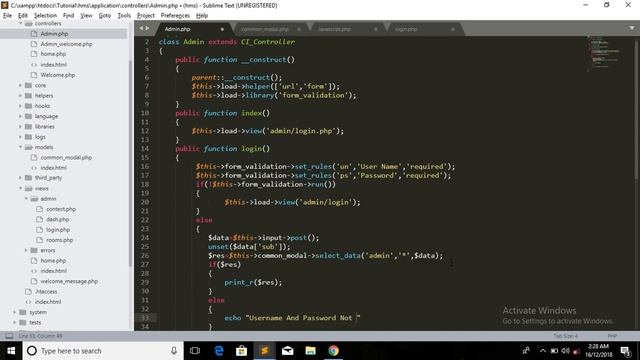Close the login.php tab

click(453, 29)
